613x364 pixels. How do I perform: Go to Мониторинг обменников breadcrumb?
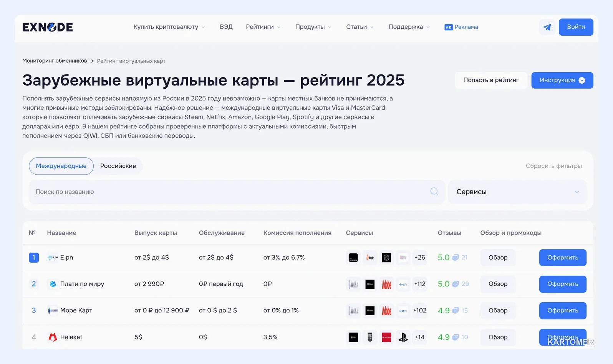point(55,61)
